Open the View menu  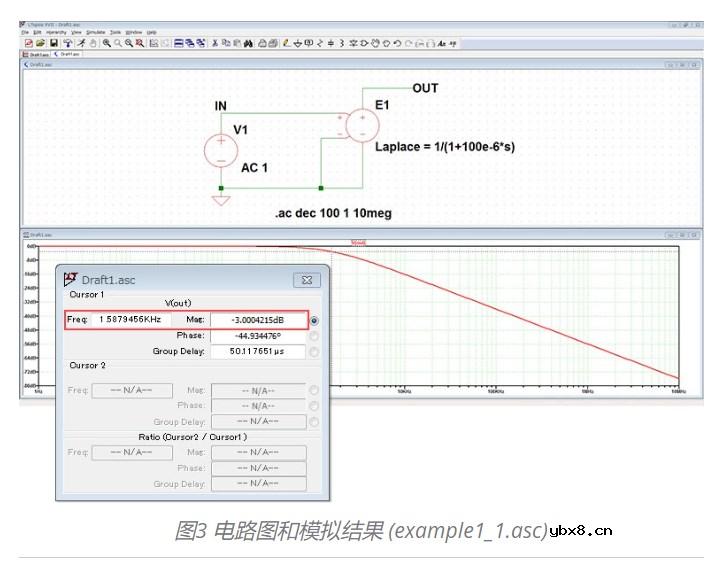(x=76, y=33)
